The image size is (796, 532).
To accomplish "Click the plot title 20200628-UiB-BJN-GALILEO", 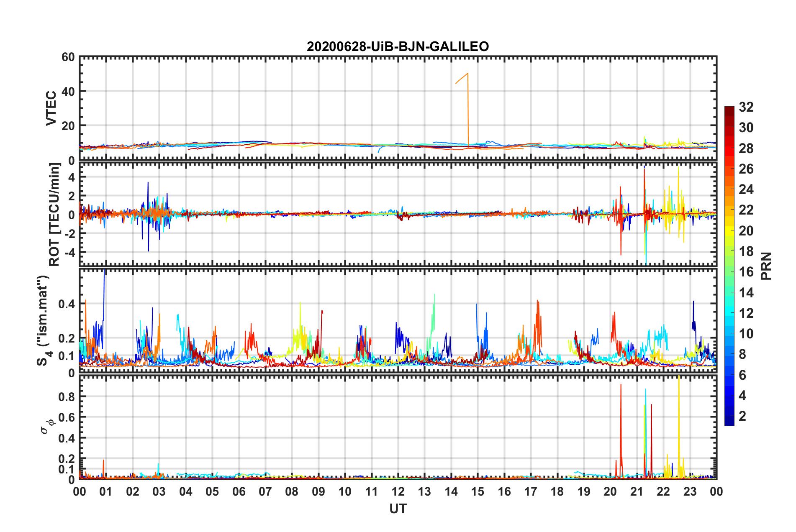I will 398,46.
